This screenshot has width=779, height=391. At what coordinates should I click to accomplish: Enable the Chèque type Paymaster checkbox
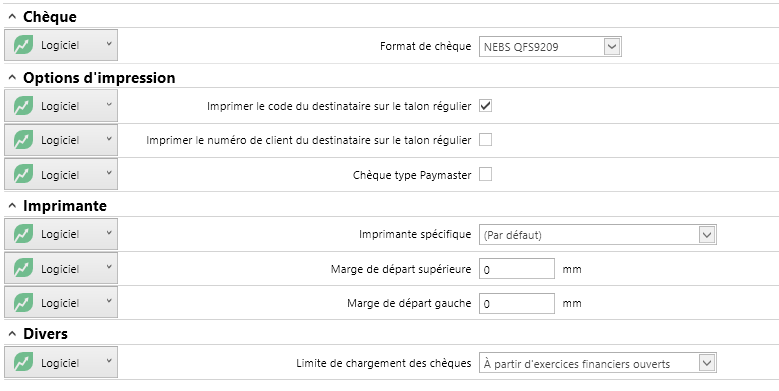pos(485,174)
